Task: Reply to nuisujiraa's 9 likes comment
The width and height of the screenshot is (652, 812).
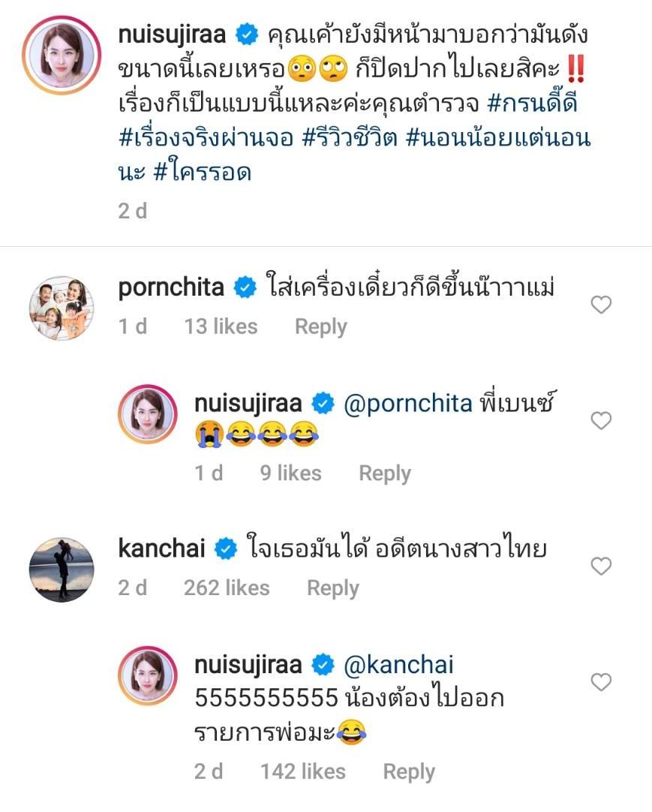Action: pos(384,473)
